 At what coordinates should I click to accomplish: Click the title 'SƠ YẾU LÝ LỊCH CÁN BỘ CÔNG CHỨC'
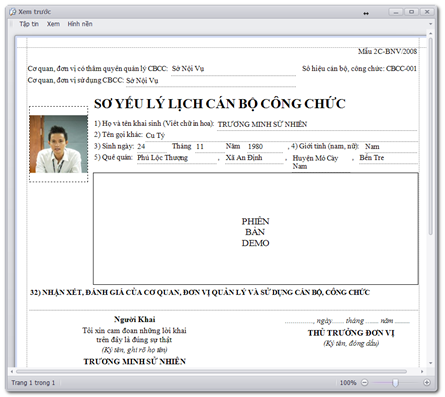220,104
